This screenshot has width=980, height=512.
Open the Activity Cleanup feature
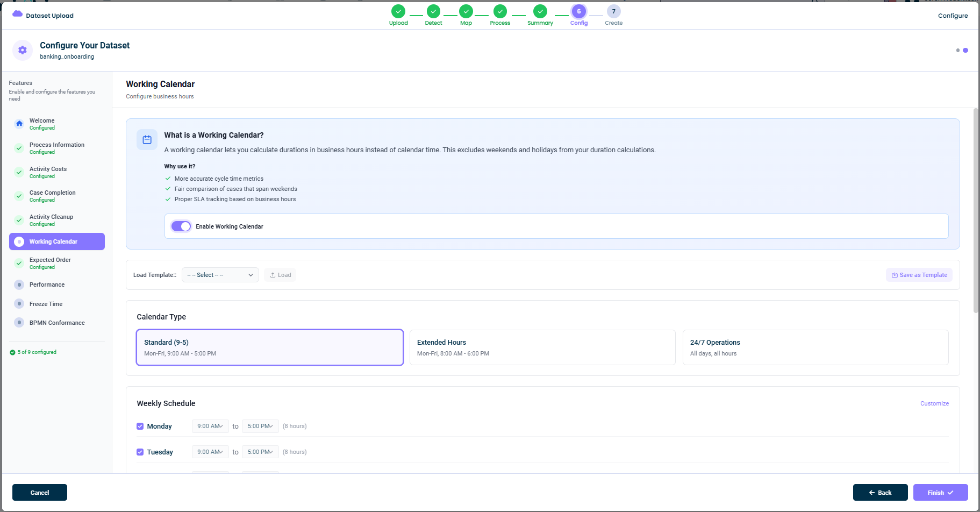coord(57,220)
